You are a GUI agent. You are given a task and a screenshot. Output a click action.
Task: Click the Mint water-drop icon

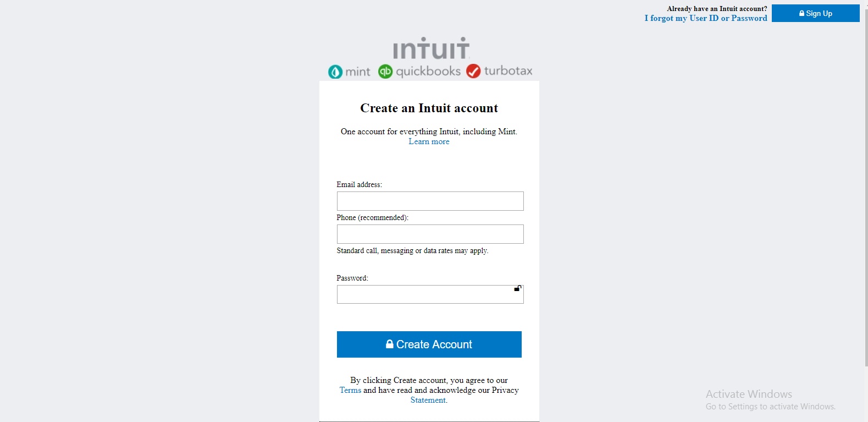(x=335, y=71)
